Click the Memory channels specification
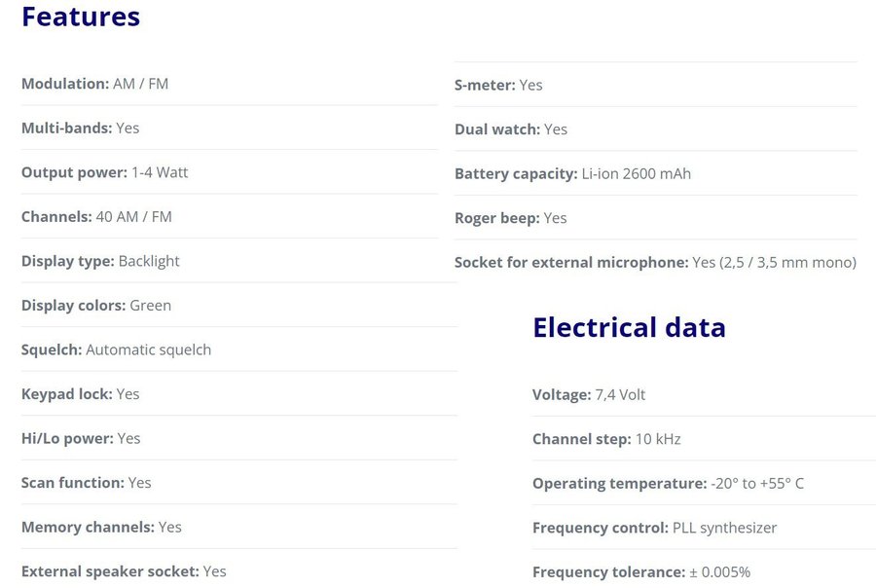The width and height of the screenshot is (876, 588). tap(101, 527)
